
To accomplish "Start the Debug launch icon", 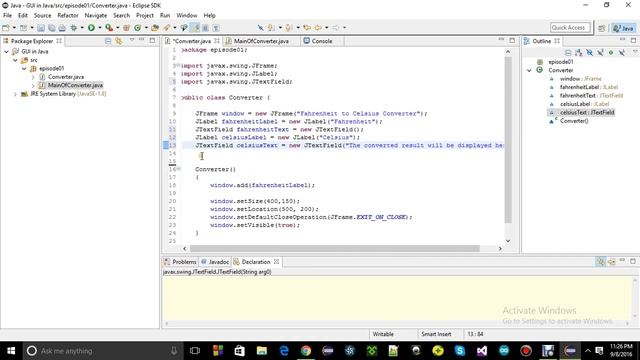I will pos(74,28).
